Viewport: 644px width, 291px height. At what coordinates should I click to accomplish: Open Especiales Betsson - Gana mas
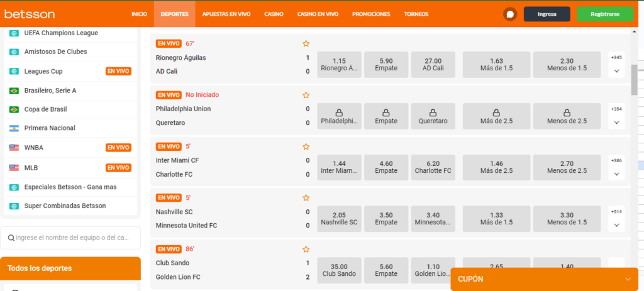tap(70, 187)
